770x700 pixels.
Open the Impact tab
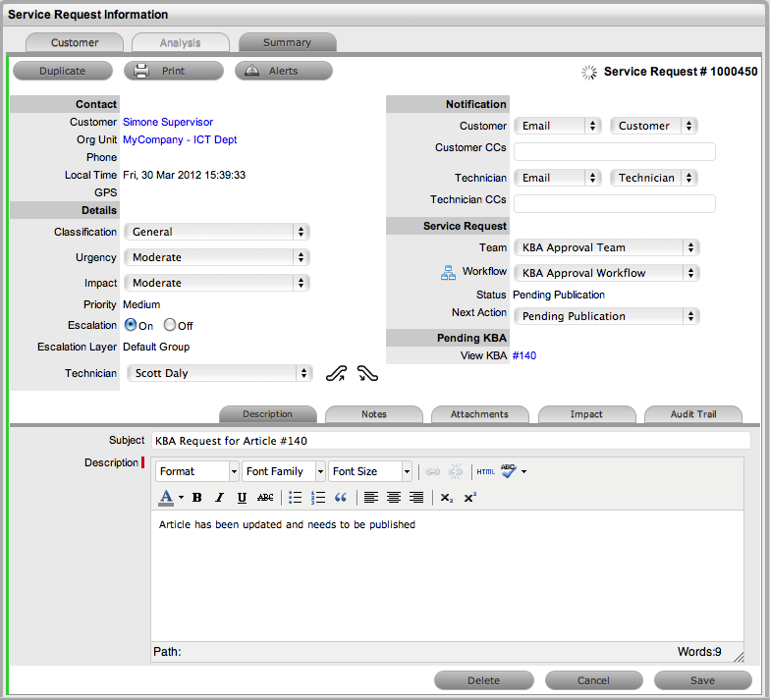pos(587,414)
